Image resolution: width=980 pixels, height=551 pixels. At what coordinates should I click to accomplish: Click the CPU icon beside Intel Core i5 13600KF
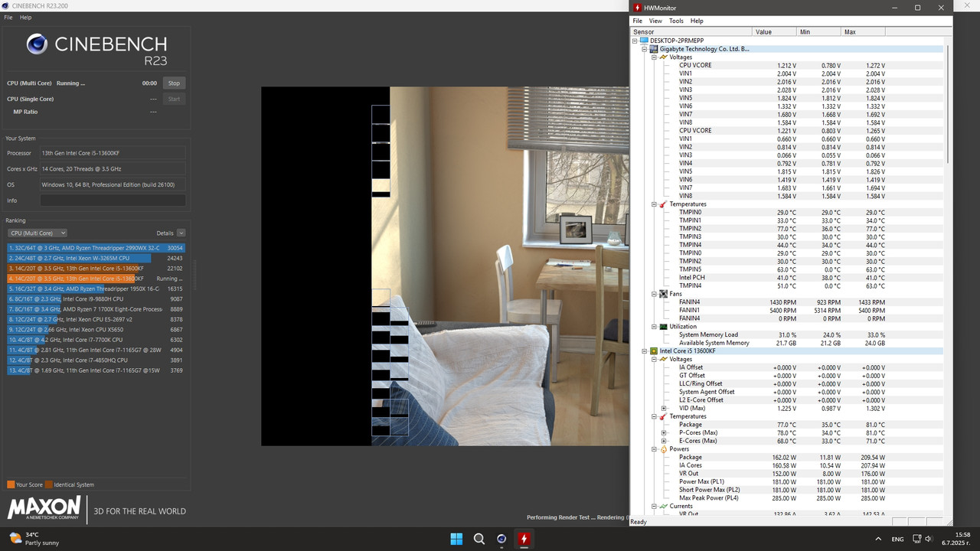[654, 351]
